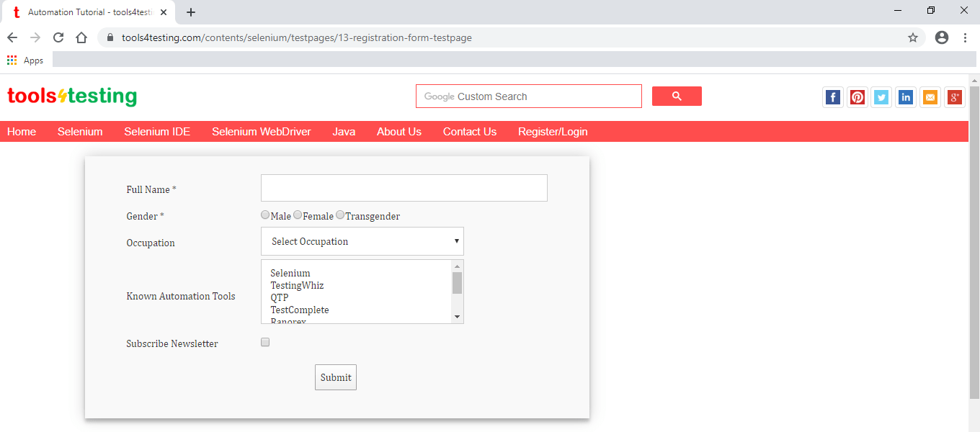Open the Facebook social media icon
980x432 pixels.
point(832,96)
